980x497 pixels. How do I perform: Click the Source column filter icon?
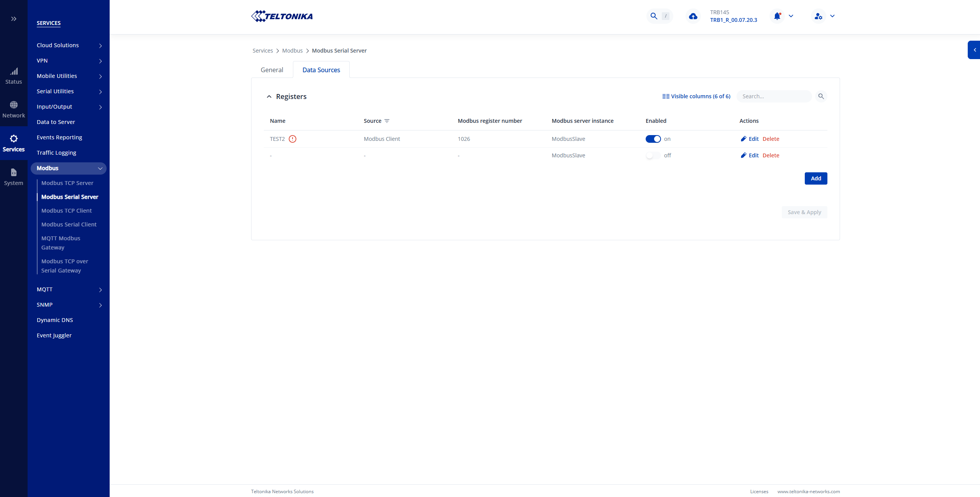387,121
